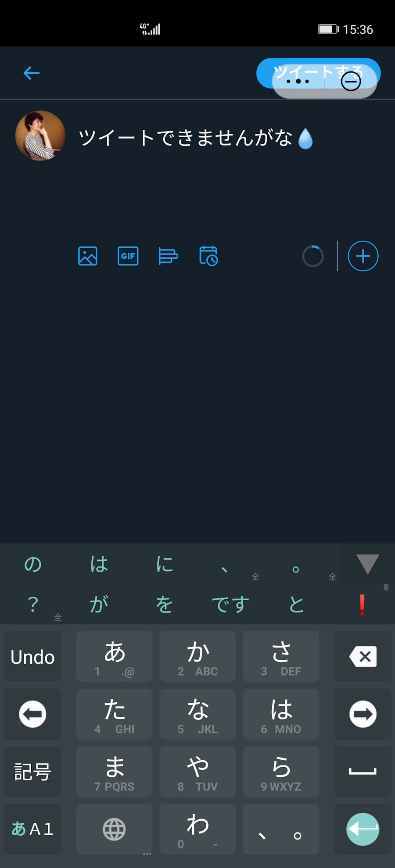This screenshot has width=395, height=868.
Task: Open keyboard language globe key
Action: tap(114, 829)
